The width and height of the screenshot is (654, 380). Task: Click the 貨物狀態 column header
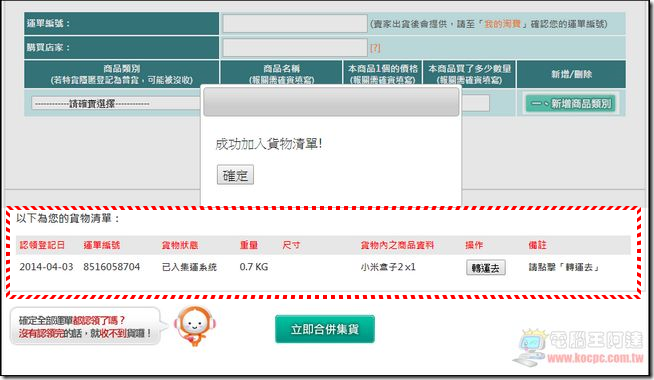[180, 245]
